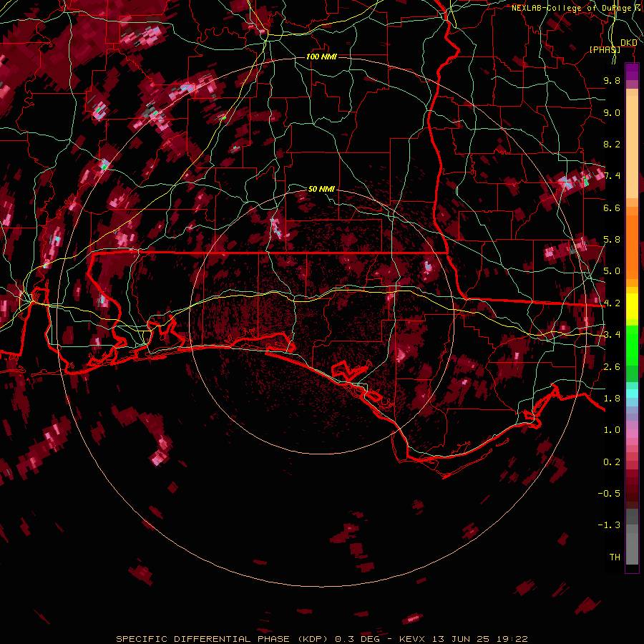
Task: Select the -1.3 scale label
Action: point(610,526)
